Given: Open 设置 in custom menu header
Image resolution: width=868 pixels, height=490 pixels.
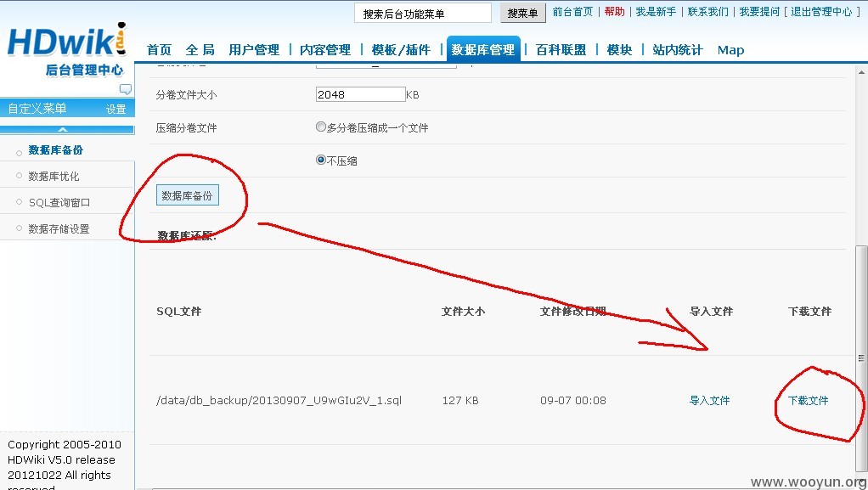Looking at the screenshot, I should point(116,109).
